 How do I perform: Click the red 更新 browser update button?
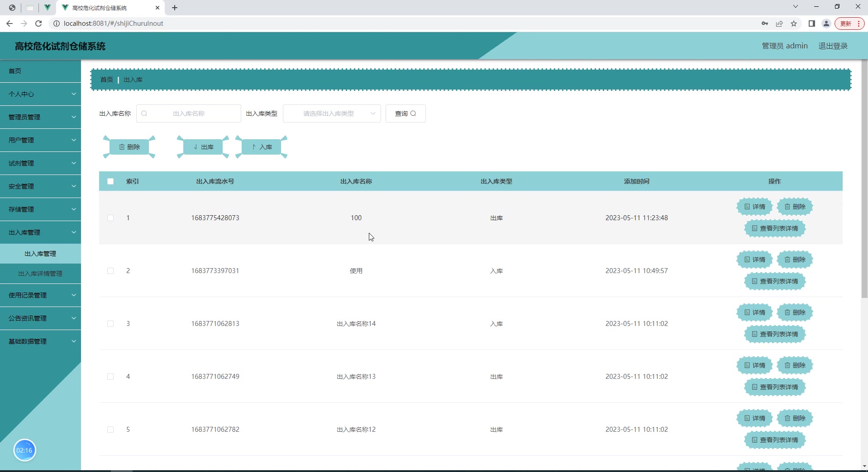click(x=849, y=24)
